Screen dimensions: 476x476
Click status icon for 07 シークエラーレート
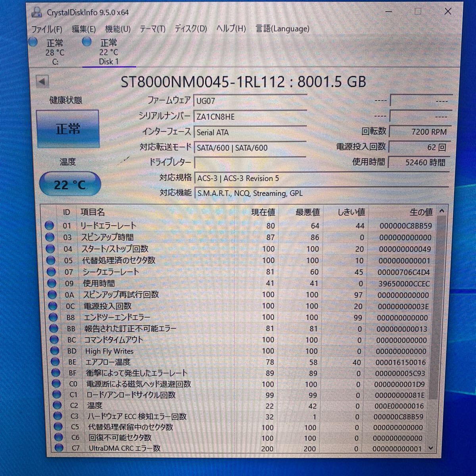pyautogui.click(x=51, y=272)
